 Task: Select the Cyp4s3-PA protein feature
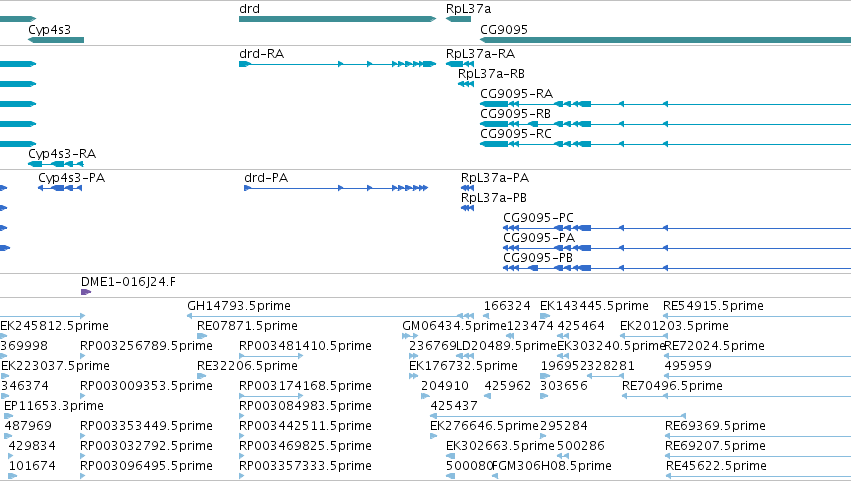point(60,188)
